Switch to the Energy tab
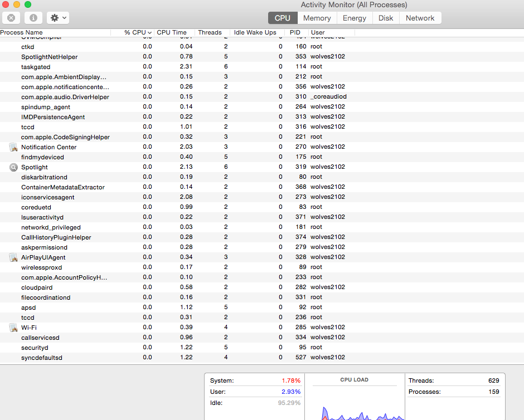The width and height of the screenshot is (524, 420). tap(354, 18)
